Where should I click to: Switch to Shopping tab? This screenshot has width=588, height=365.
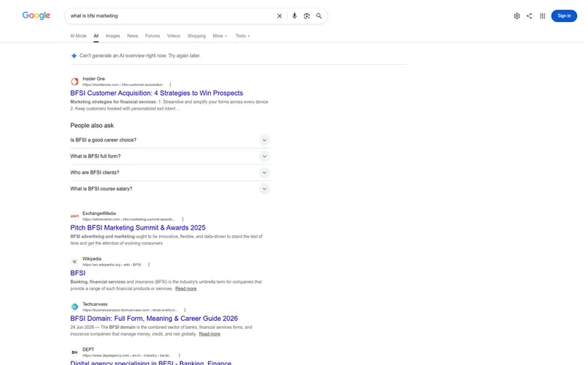click(x=196, y=35)
